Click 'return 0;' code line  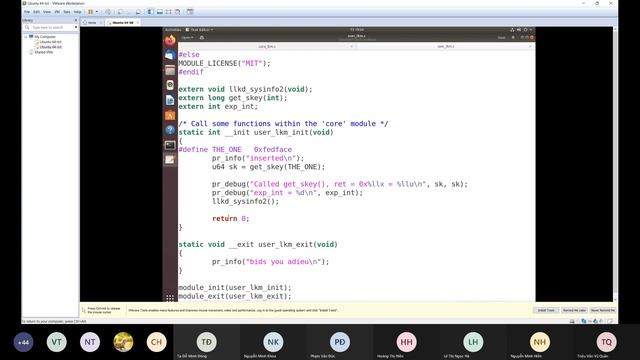click(231, 218)
